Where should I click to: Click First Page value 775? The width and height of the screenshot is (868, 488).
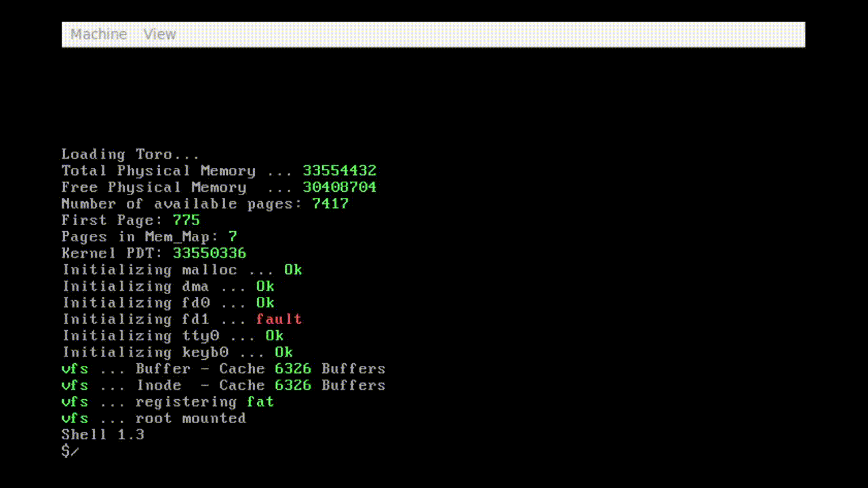[186, 220]
